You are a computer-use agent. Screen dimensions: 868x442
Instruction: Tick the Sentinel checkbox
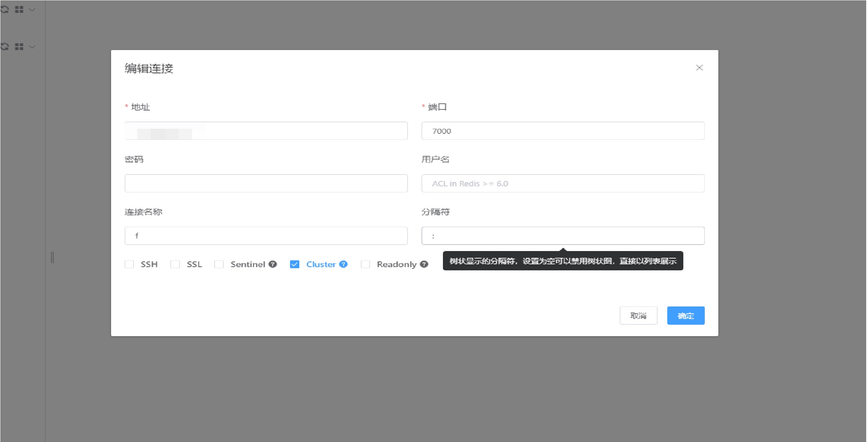(x=219, y=264)
